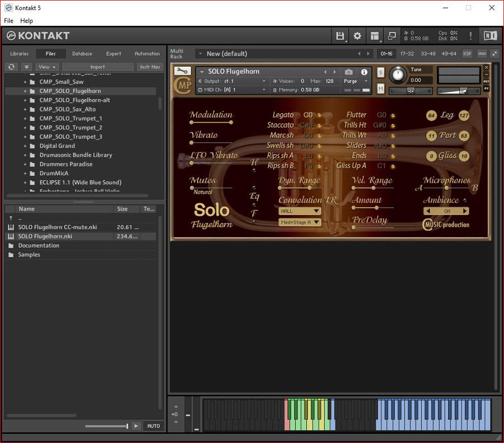Toggle the AUTO preview button
Image resolution: width=504 pixels, height=443 pixels.
click(153, 426)
